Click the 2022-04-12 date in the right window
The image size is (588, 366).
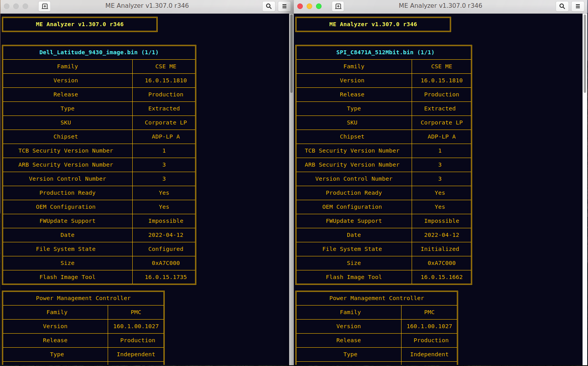click(442, 235)
